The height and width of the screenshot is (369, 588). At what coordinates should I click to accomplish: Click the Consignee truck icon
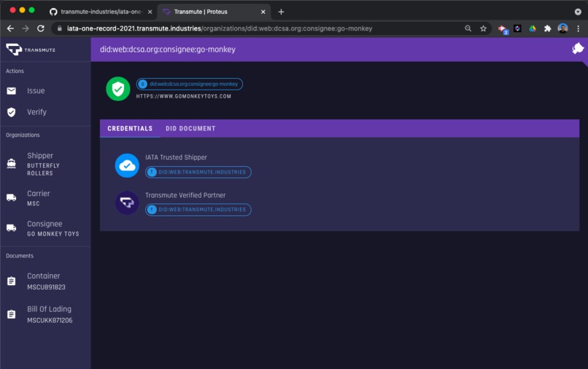11,228
